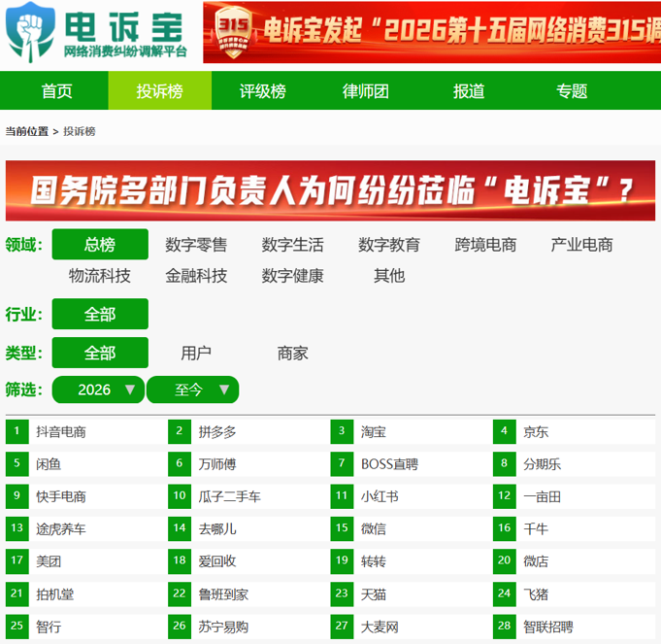Click the rank 28 green number badge
This screenshot has height=644, width=661.
[504, 626]
